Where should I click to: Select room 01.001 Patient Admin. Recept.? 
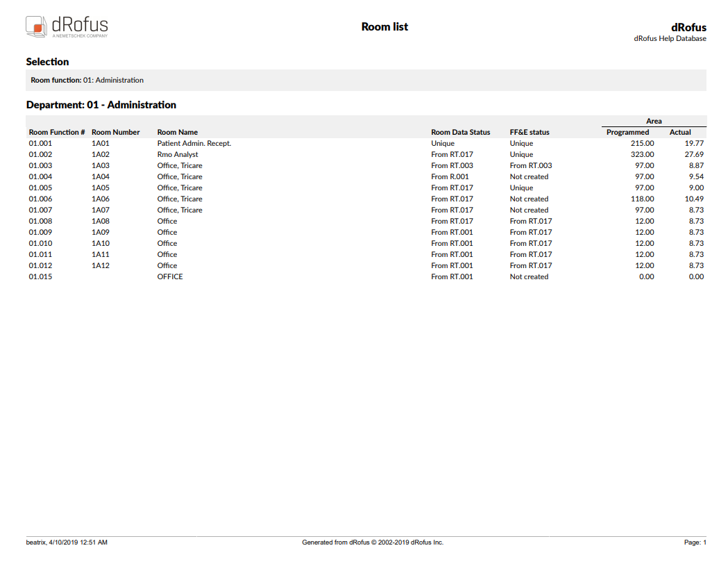pyautogui.click(x=194, y=144)
